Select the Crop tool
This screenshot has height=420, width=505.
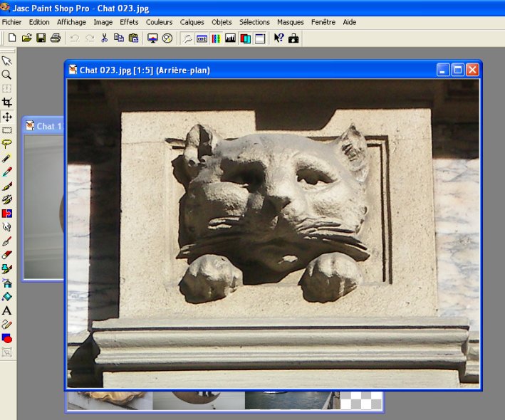coord(6,103)
